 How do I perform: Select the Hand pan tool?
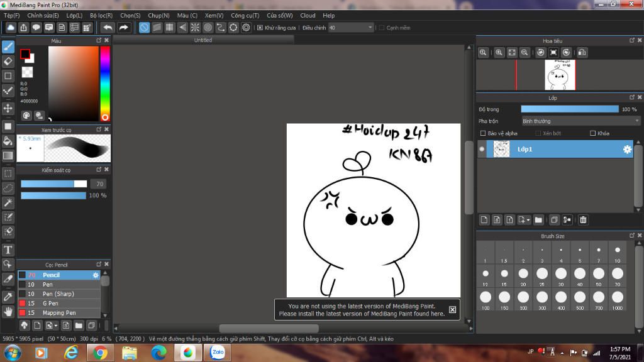(8, 312)
